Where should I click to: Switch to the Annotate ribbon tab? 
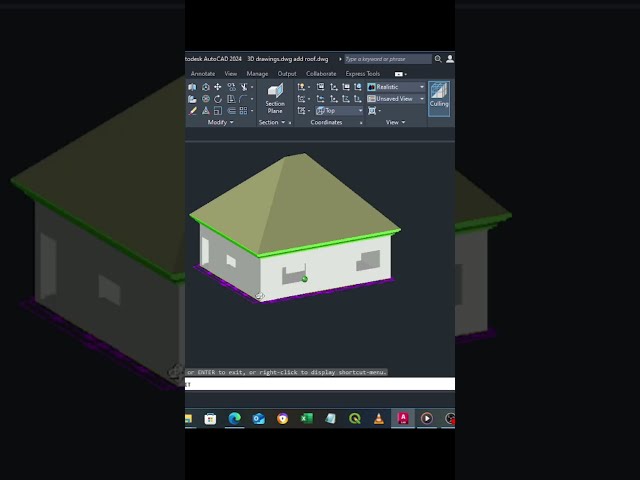203,74
